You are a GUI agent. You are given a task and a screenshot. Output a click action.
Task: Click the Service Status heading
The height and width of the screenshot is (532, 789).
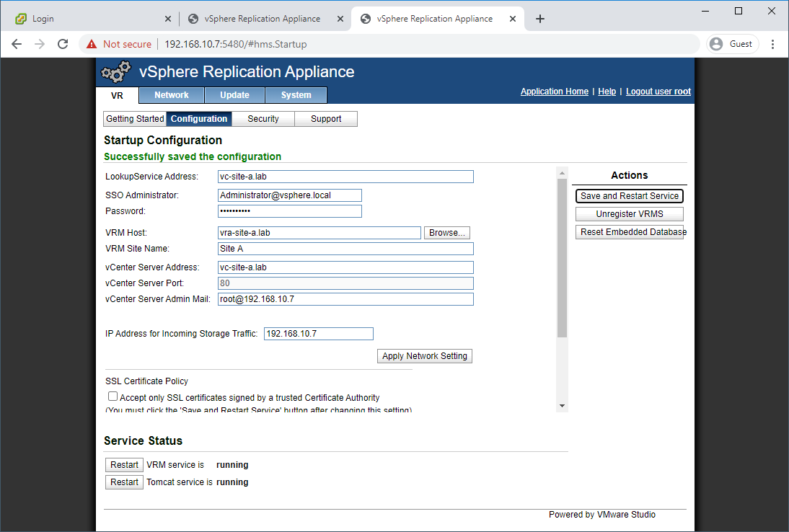[143, 441]
